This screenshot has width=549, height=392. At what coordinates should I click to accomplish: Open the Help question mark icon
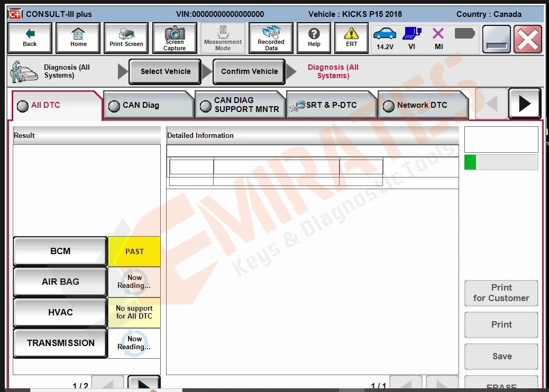(x=314, y=39)
